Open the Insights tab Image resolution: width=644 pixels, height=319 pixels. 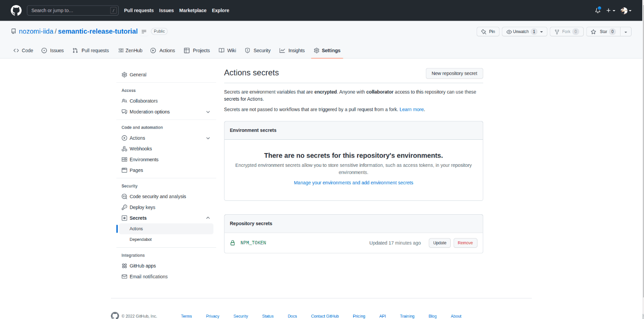pyautogui.click(x=292, y=51)
